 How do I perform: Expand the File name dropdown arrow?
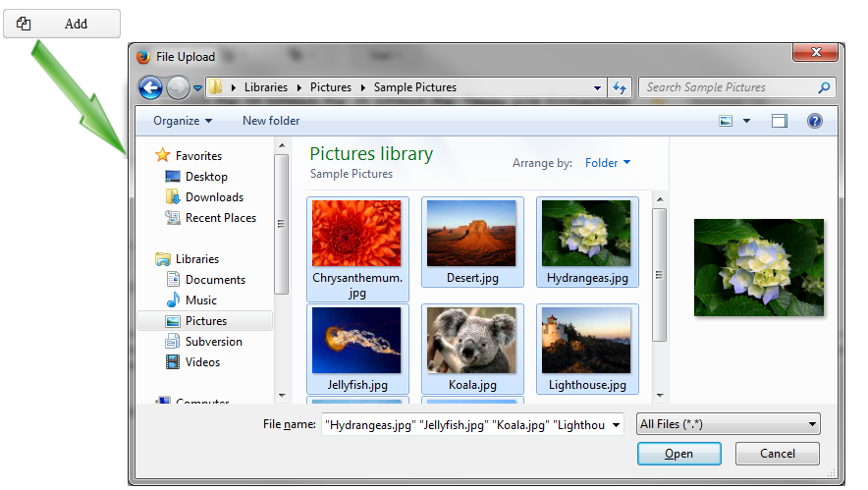coord(616,425)
